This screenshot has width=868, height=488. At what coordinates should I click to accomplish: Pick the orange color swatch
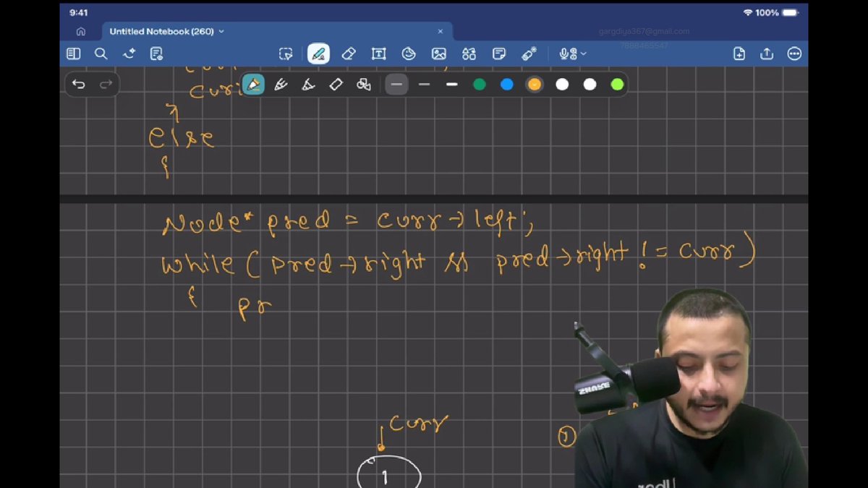coord(535,85)
